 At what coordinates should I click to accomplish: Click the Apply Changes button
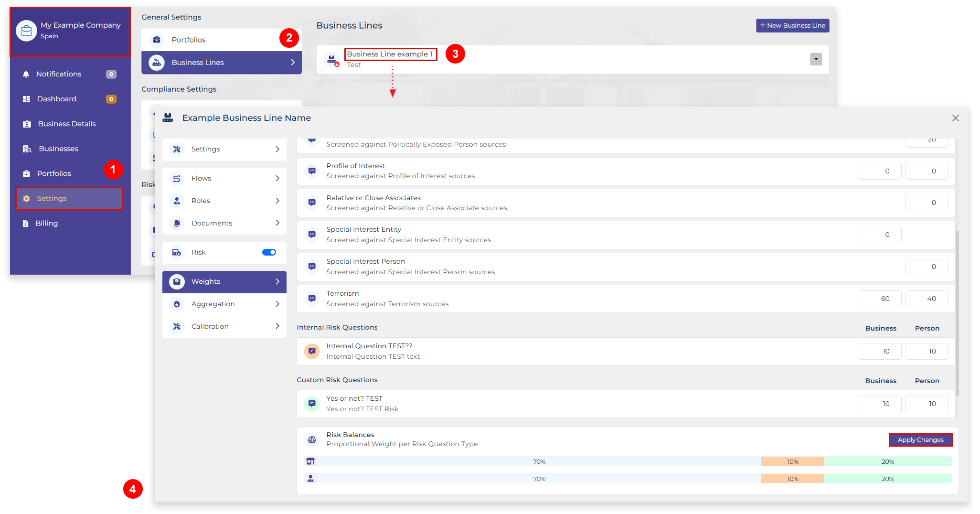(x=920, y=440)
